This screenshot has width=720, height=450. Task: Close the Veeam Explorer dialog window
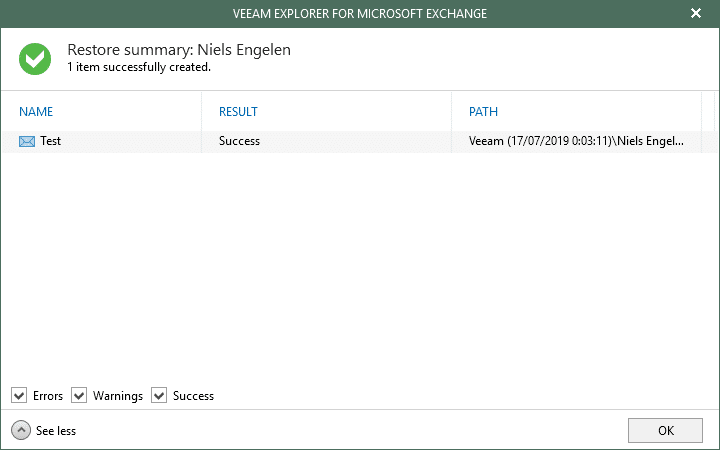[696, 13]
